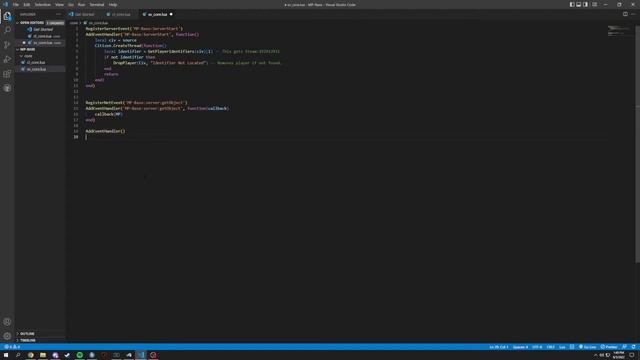This screenshot has width=640, height=360.
Task: Toggle the secondary side bar layout icon
Action: click(586, 4)
